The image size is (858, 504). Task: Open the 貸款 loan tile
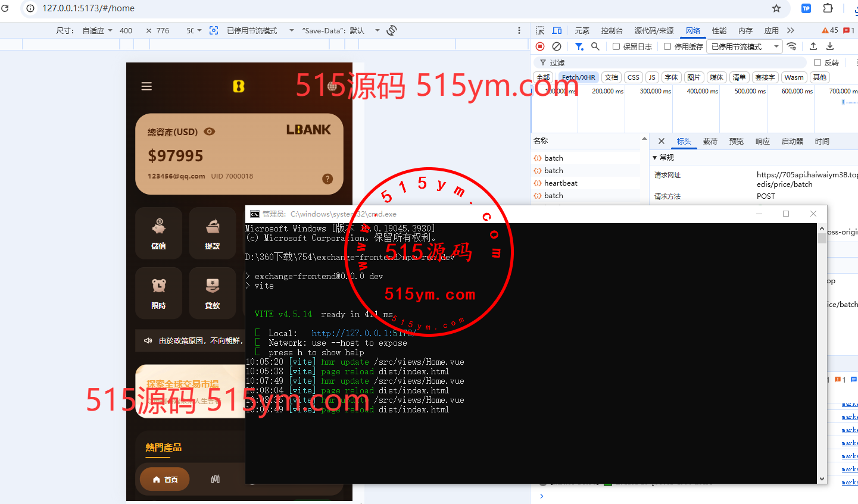coord(213,293)
